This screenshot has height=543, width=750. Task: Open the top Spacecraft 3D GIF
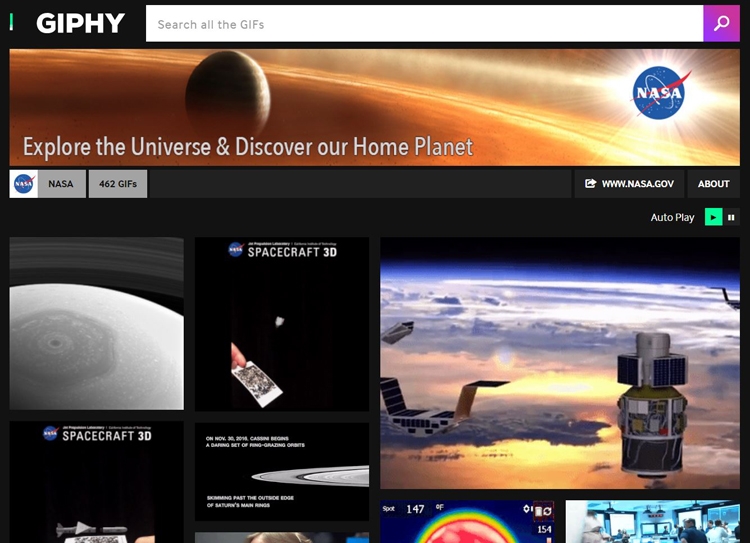pos(282,324)
